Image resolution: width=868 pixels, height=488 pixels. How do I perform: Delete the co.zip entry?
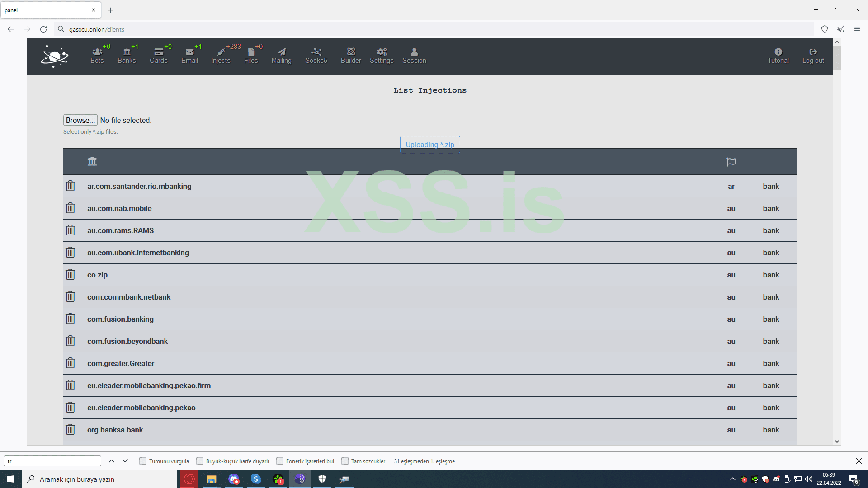coord(71,274)
